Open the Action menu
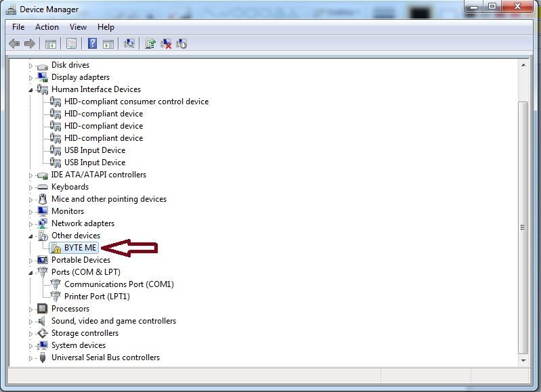The width and height of the screenshot is (541, 392). tap(47, 27)
